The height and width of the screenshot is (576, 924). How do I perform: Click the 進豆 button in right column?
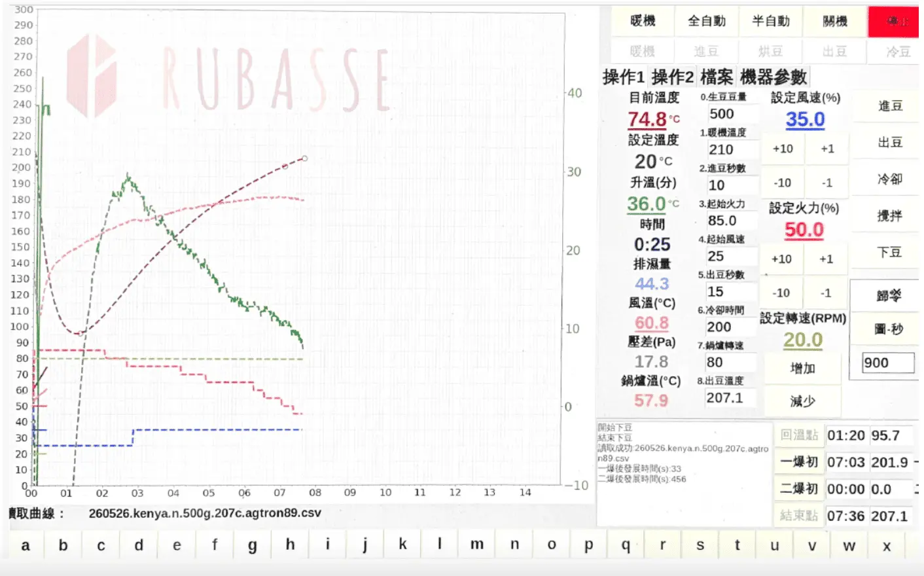click(x=890, y=106)
